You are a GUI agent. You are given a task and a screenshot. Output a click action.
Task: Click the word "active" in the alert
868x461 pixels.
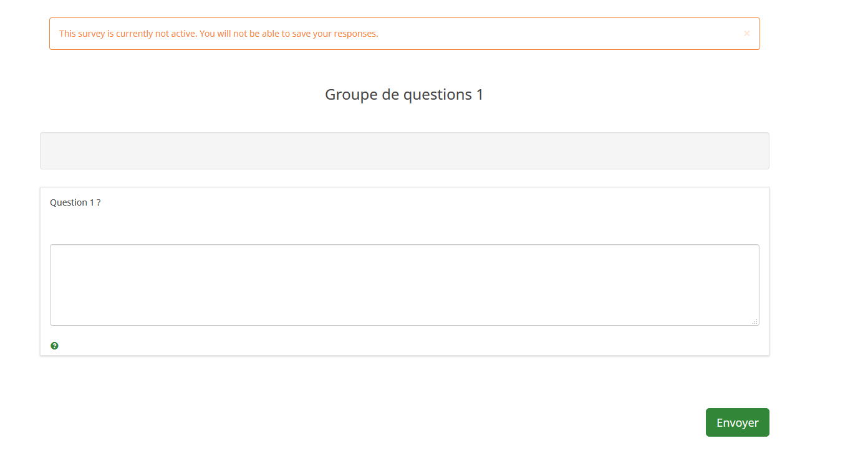point(183,34)
